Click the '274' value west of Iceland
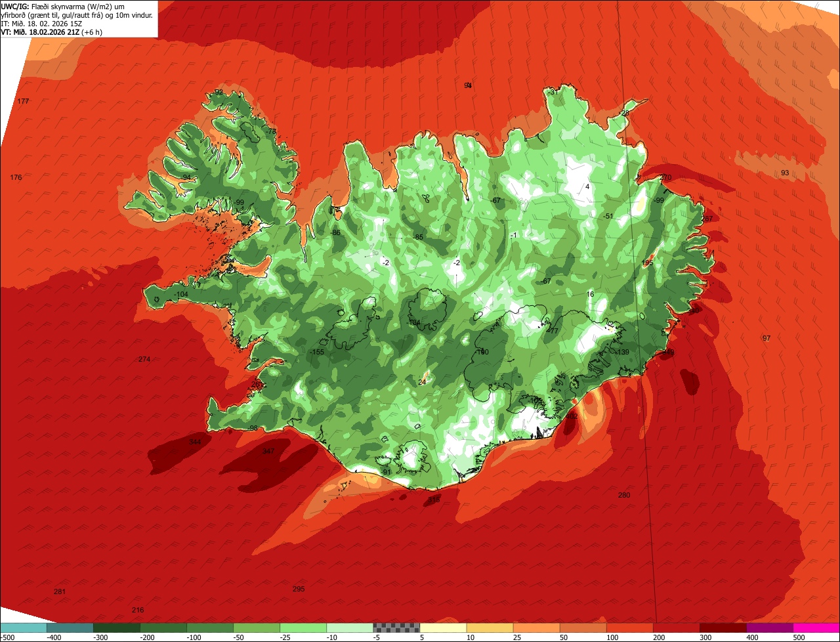This screenshot has width=840, height=642. (x=144, y=359)
